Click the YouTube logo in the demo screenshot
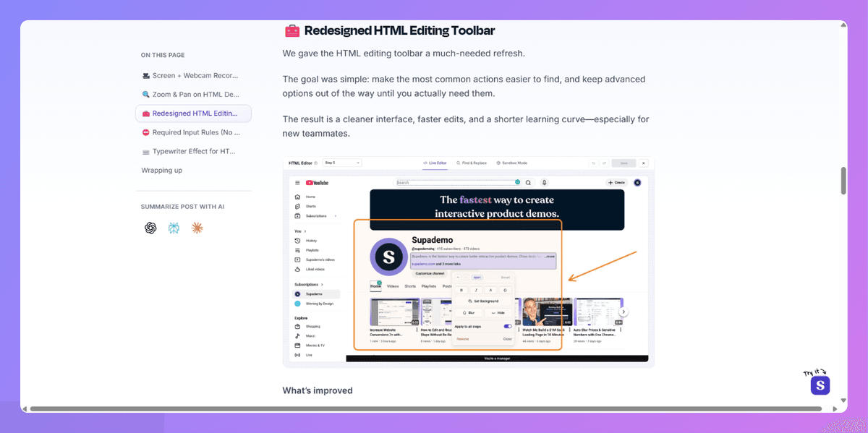 click(317, 183)
